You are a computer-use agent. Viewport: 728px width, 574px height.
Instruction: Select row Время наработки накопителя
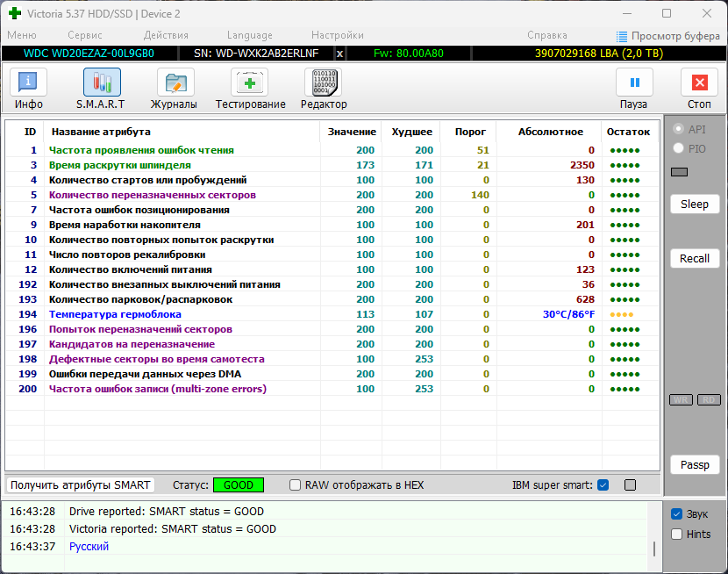click(332, 225)
